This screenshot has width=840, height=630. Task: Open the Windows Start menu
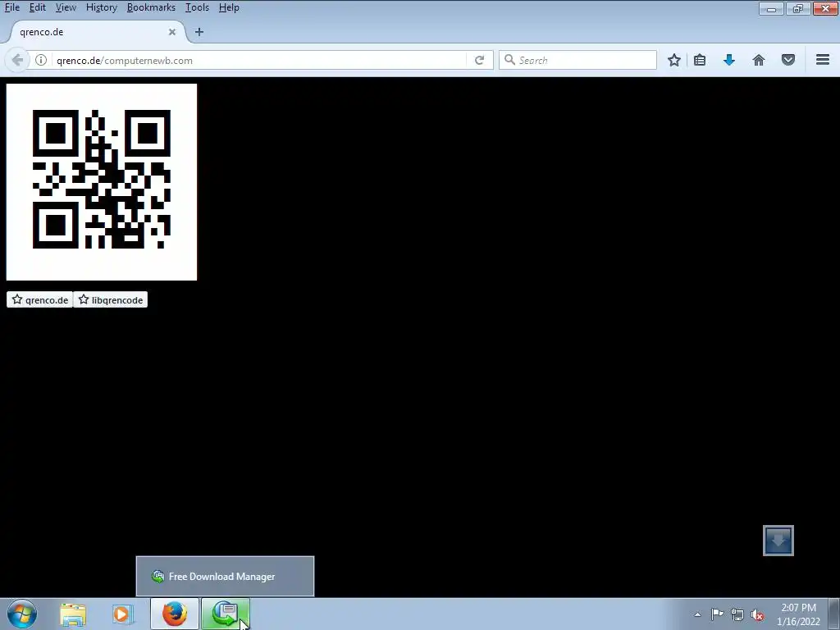coord(22,614)
